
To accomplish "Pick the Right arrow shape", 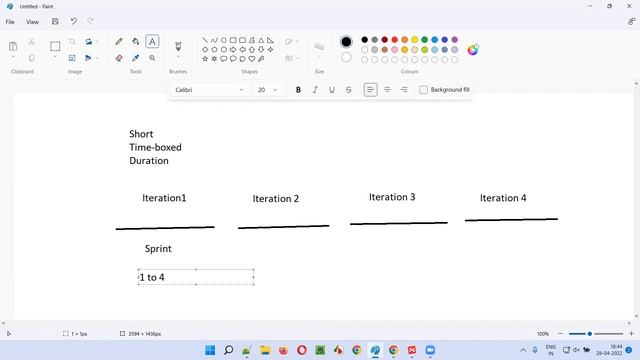I will click(233, 49).
